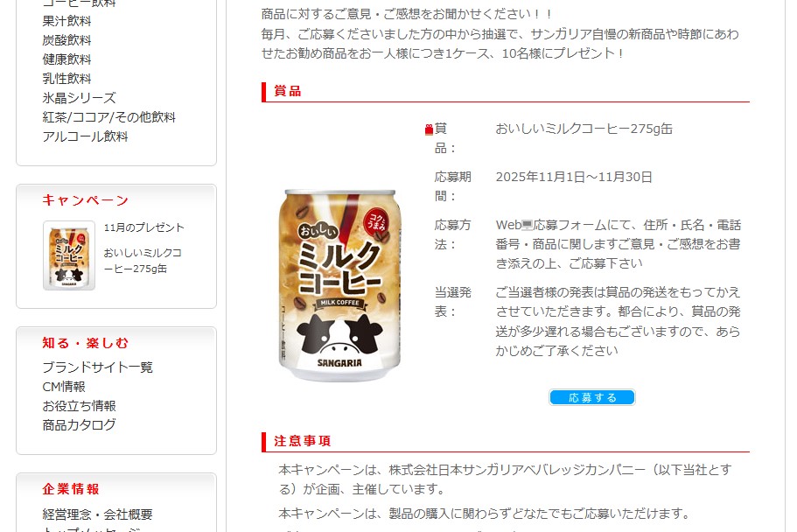Click the large Milk Coffee can image
This screenshot has width=797, height=532.
coord(339,285)
